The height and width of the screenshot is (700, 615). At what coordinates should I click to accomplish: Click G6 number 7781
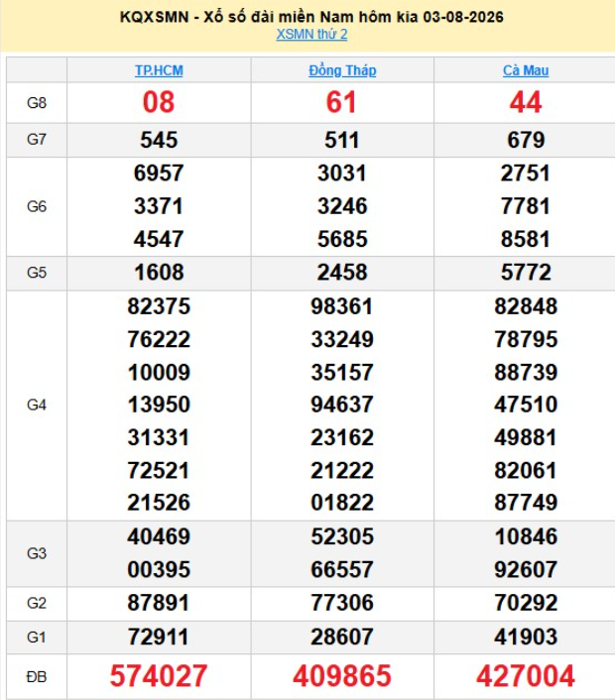click(526, 206)
